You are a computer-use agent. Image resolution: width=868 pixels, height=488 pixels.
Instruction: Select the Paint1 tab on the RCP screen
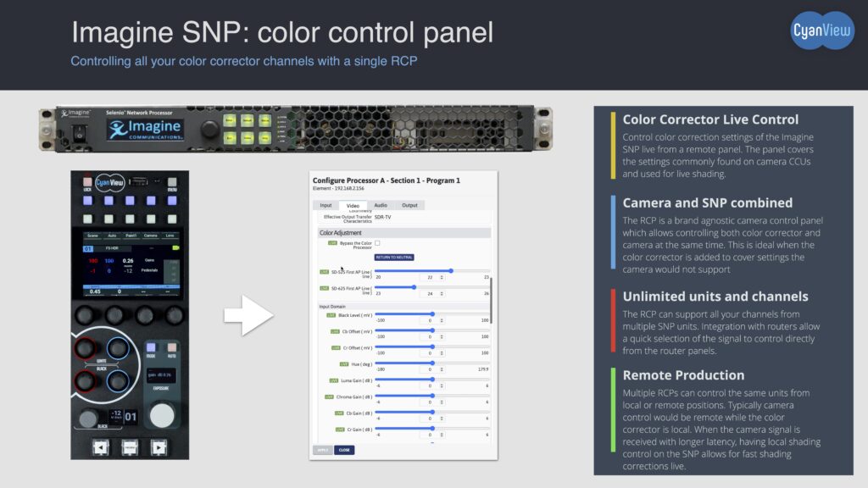131,236
